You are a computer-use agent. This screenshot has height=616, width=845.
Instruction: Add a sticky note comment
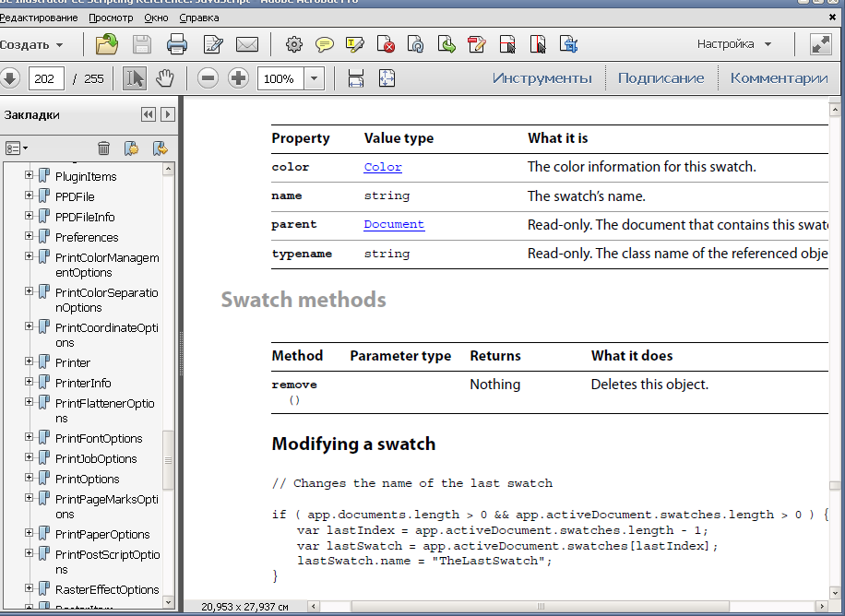point(325,44)
